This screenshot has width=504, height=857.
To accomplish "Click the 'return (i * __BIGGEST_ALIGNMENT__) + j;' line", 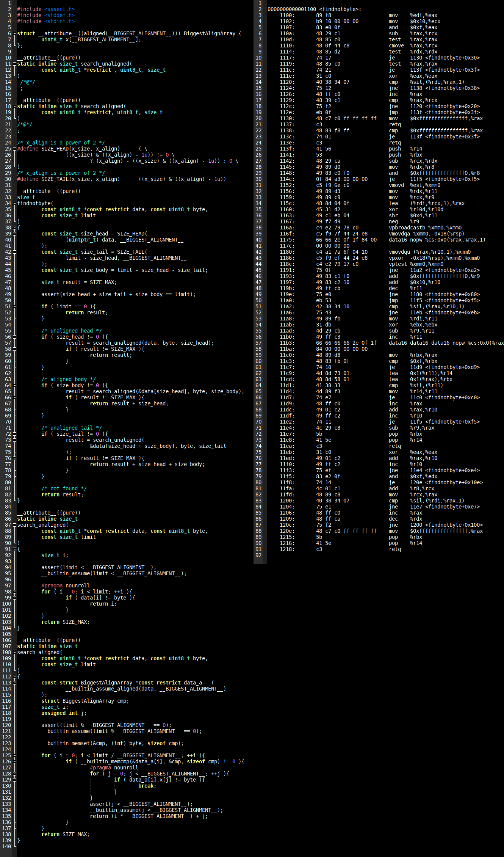I will point(149,816).
